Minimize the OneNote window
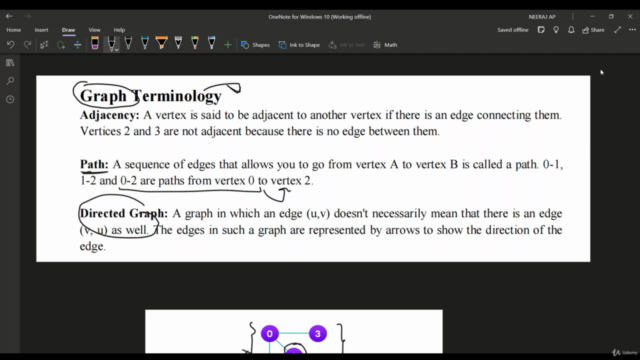 coord(592,16)
